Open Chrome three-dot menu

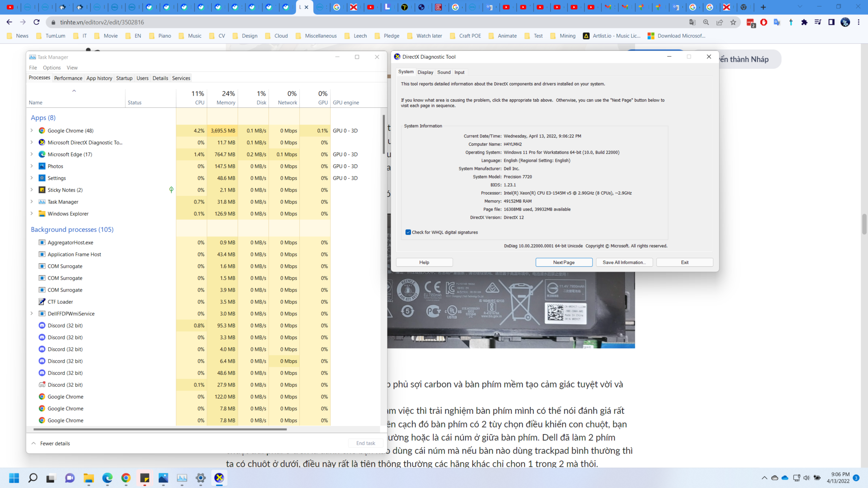[x=858, y=22]
